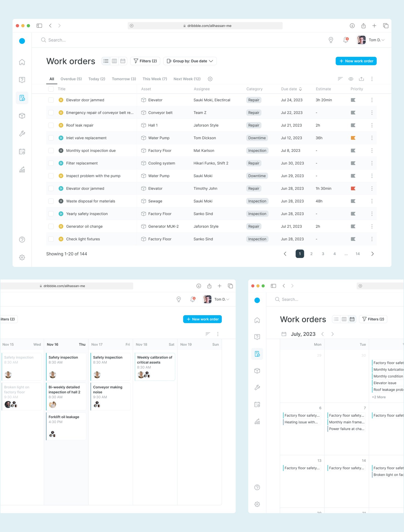Open the sort lines icon above the table
This screenshot has height=532, width=404.
340,79
